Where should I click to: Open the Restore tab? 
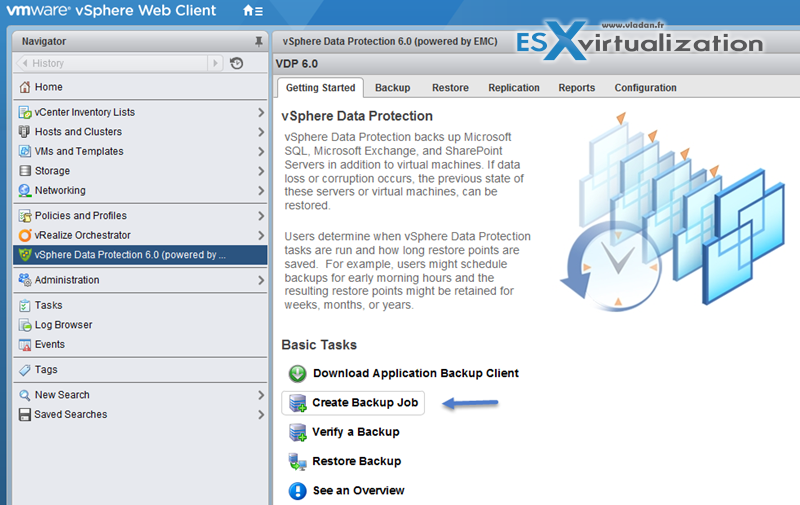coord(450,88)
